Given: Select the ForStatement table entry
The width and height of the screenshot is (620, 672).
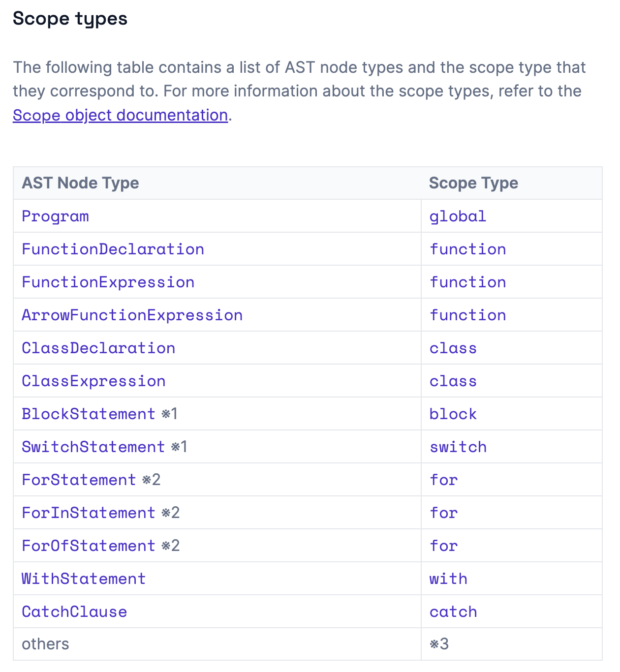Looking at the screenshot, I should (79, 480).
